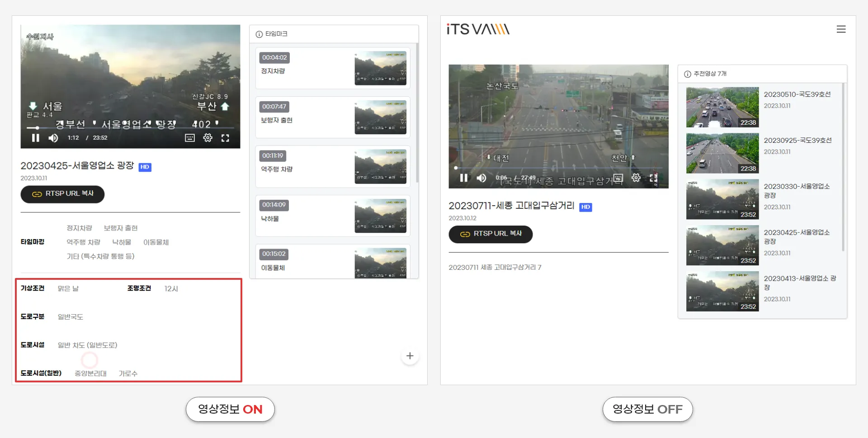
Task: Copy RTSP URL for 20230711-세종 고대입구삼거리
Action: (491, 234)
